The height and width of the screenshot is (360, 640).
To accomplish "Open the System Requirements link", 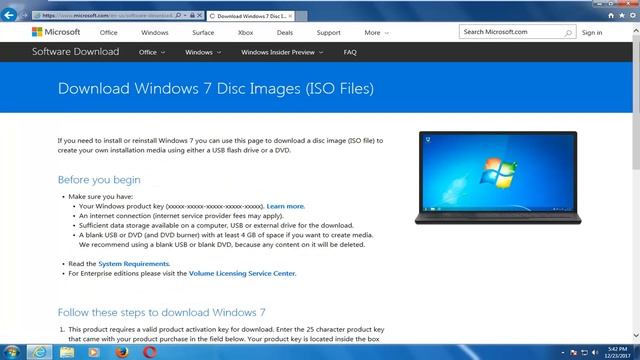I will point(133,264).
